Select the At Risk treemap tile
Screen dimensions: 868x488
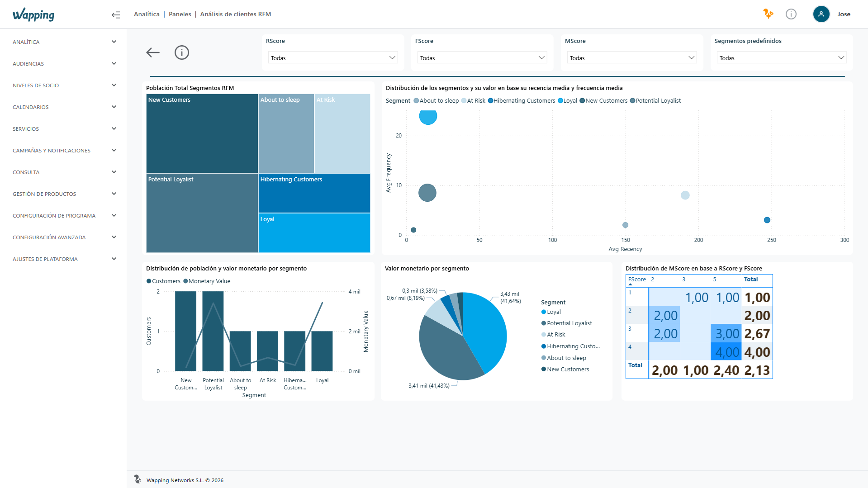point(342,133)
